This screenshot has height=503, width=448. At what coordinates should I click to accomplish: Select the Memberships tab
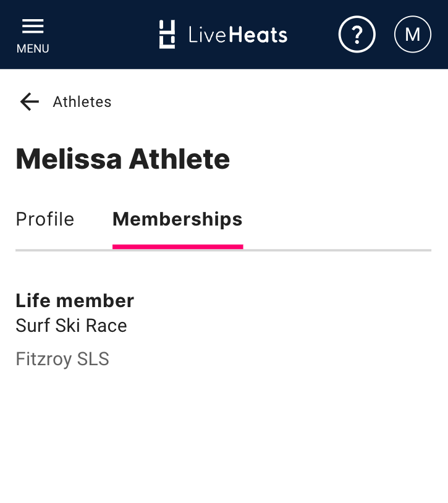tap(177, 219)
